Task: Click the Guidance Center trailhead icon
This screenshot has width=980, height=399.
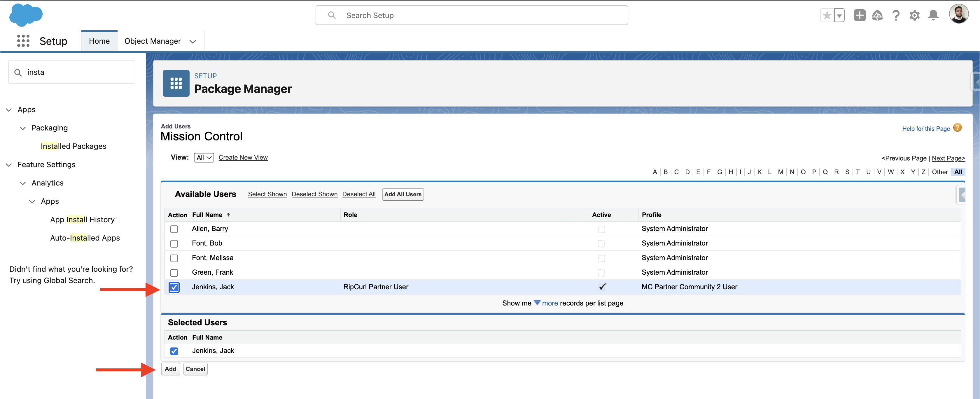Action: [x=877, y=15]
